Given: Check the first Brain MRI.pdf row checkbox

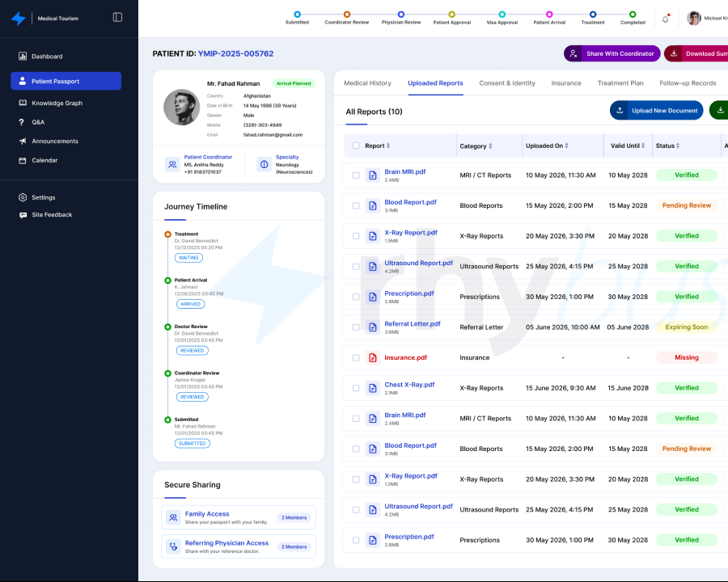Looking at the screenshot, I should click(x=356, y=175).
